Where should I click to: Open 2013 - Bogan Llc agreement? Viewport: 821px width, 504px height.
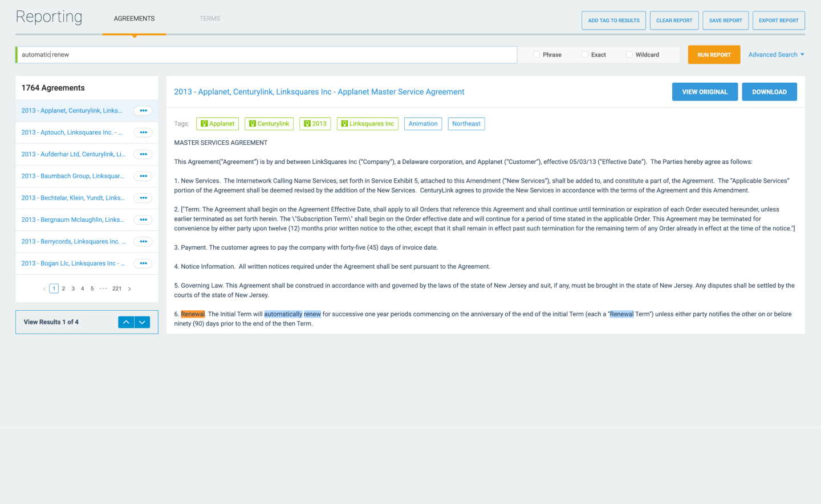coord(73,263)
